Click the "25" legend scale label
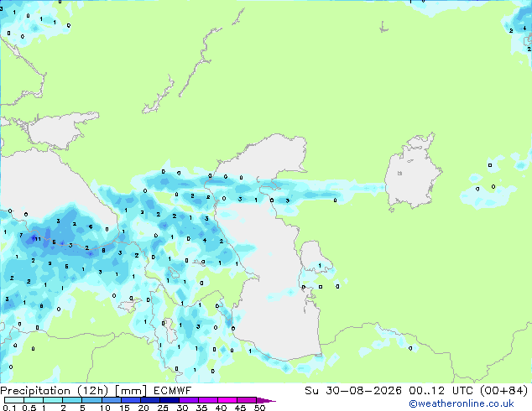This screenshot has height=411, width=532. 163,408
